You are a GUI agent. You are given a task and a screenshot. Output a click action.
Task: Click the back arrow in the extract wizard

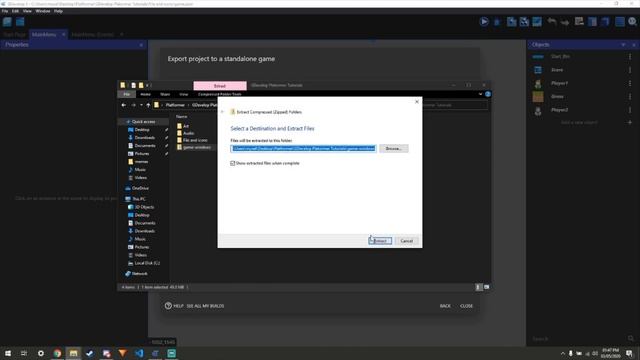pyautogui.click(x=222, y=112)
